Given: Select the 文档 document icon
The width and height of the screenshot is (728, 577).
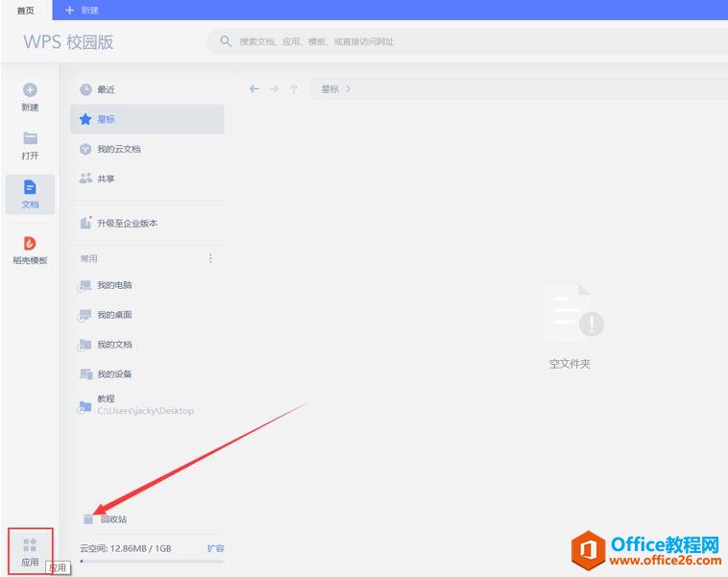Looking at the screenshot, I should (x=30, y=187).
